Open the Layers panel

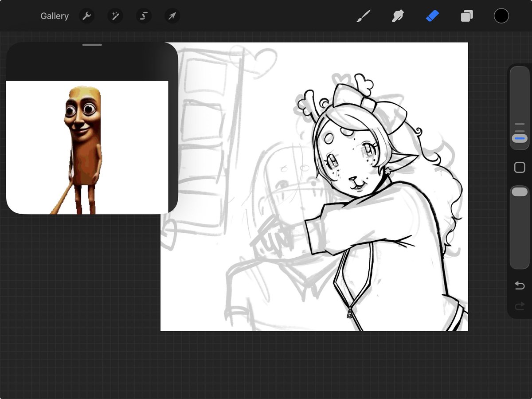click(x=466, y=16)
